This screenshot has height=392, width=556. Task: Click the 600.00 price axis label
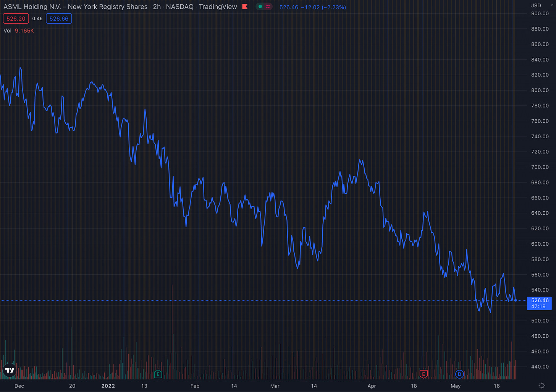click(x=540, y=244)
